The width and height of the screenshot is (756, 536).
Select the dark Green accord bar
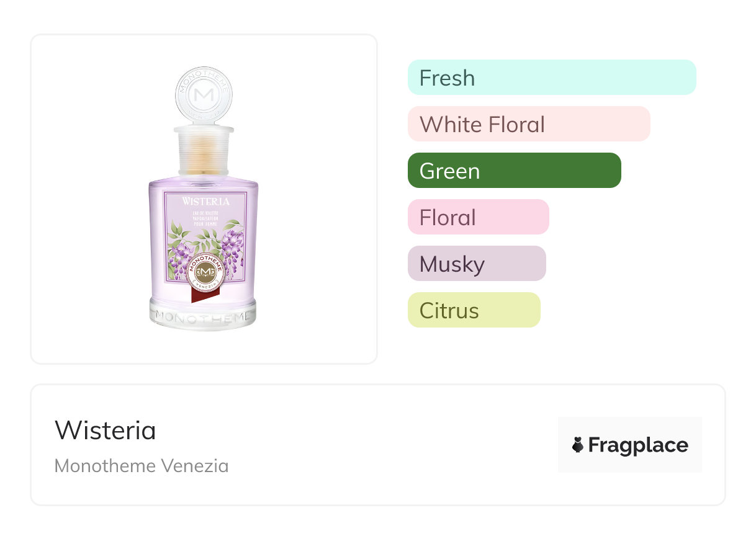(x=514, y=171)
